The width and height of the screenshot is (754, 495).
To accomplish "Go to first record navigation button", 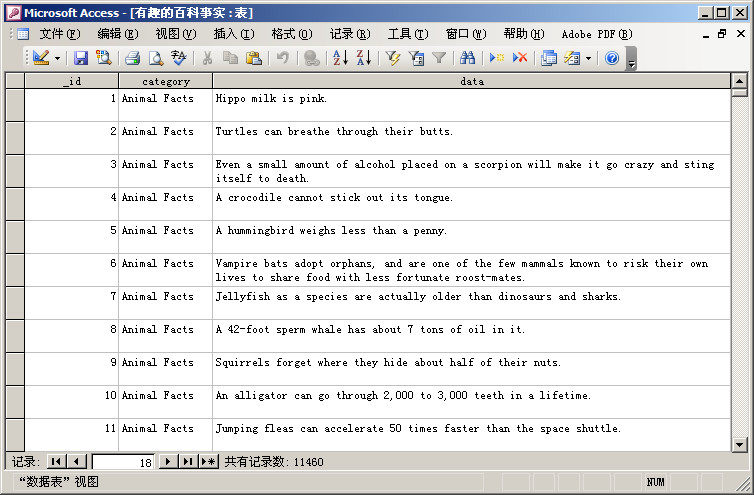I will pos(56,462).
